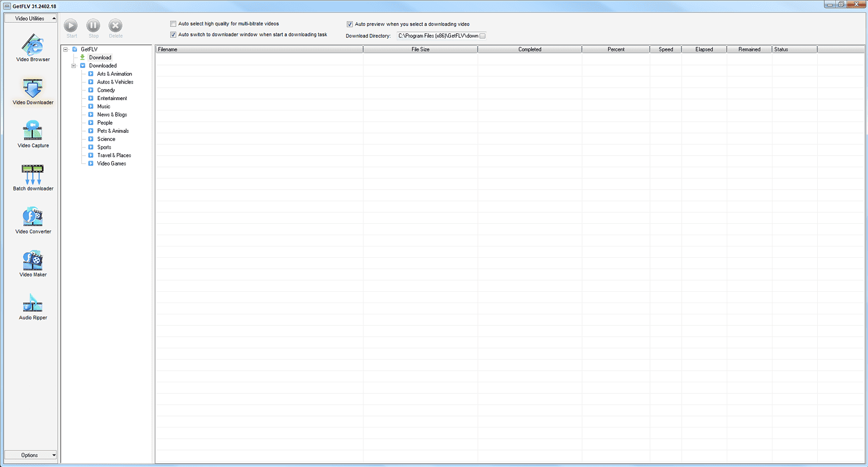Viewport: 868px width, 467px height.
Task: Select the Download tree item
Action: point(100,58)
